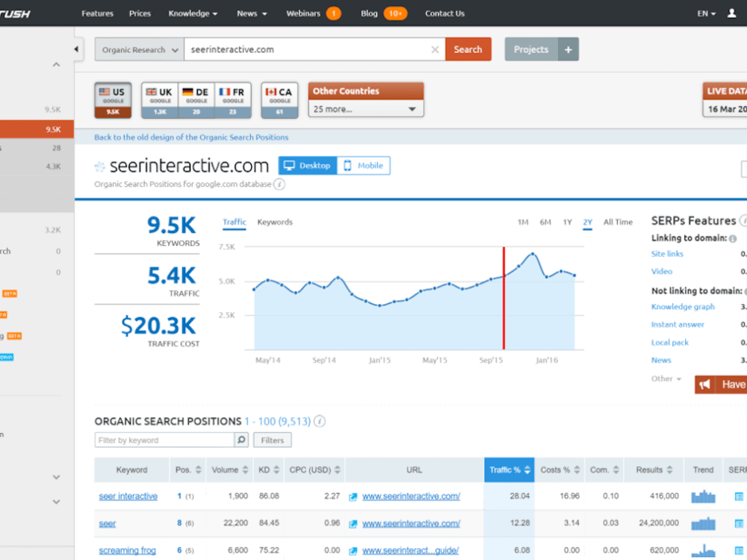Sort table by Traffic % column

click(x=509, y=470)
